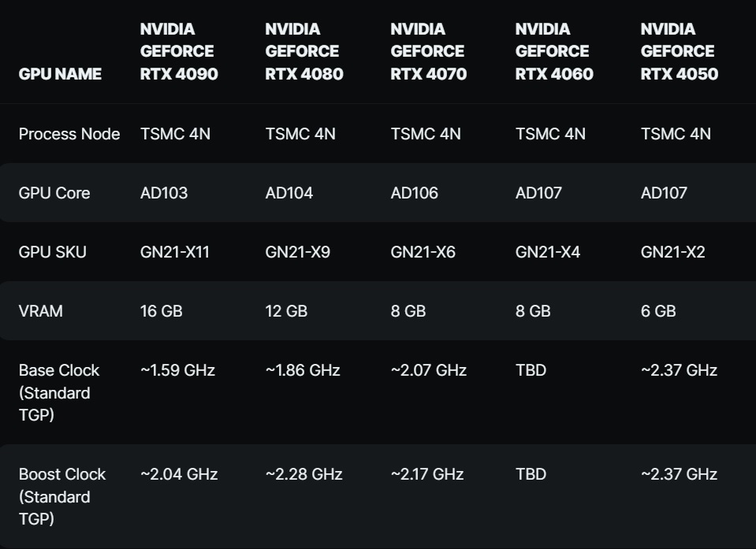Click the ~2.07 GHz base clock cell
The image size is (756, 549).
click(428, 370)
